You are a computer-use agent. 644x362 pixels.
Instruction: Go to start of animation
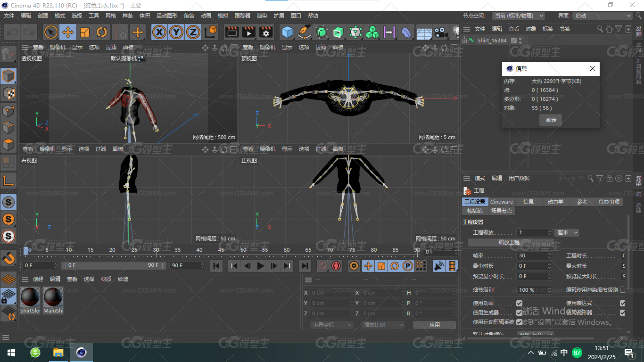coord(216,266)
